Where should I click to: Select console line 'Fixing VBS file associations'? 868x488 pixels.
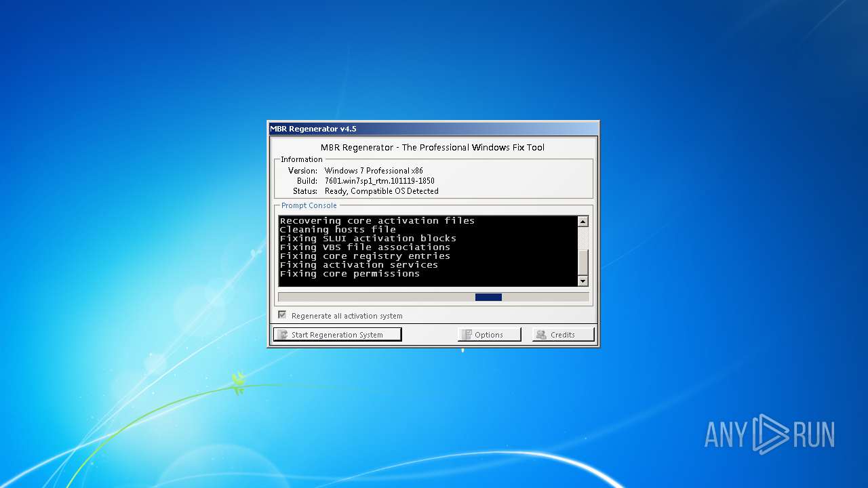click(x=365, y=247)
